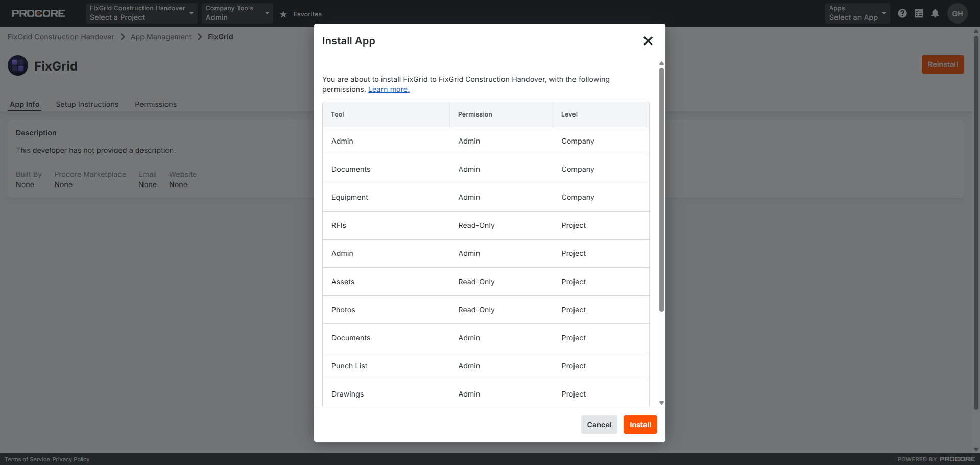Click the Install button
The height and width of the screenshot is (465, 980).
coord(640,425)
